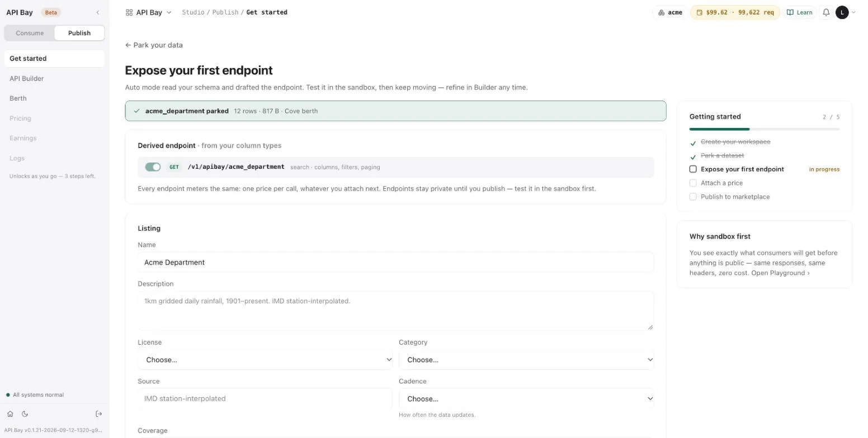
Task: Open Pricing in sidebar
Action: 54,118
